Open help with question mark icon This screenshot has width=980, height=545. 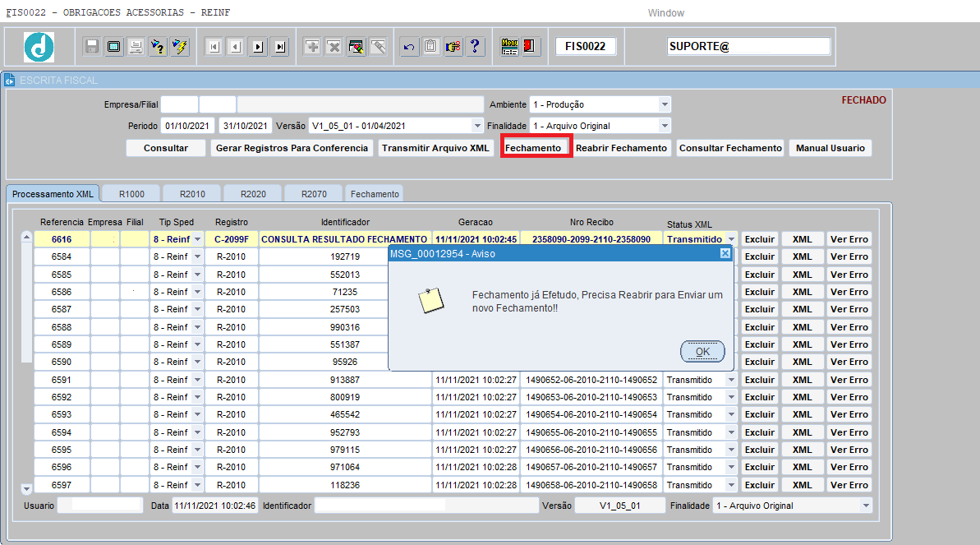475,46
